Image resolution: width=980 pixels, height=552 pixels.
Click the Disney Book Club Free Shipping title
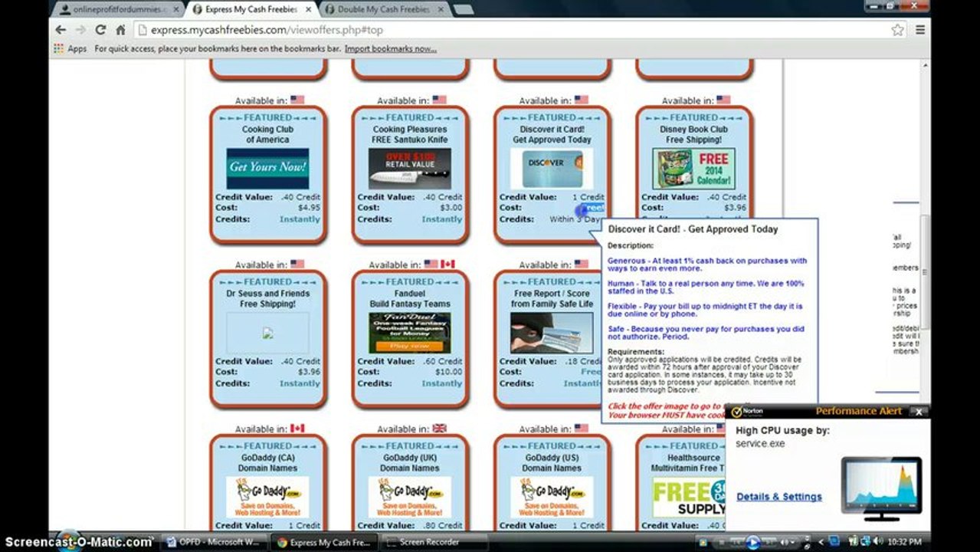pos(694,134)
